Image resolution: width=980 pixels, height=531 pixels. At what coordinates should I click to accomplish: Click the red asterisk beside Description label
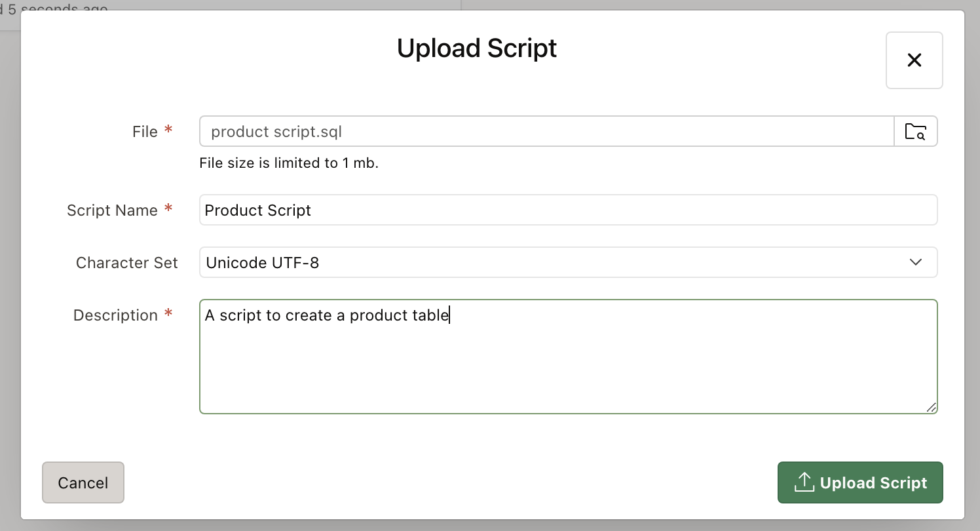[x=168, y=314]
